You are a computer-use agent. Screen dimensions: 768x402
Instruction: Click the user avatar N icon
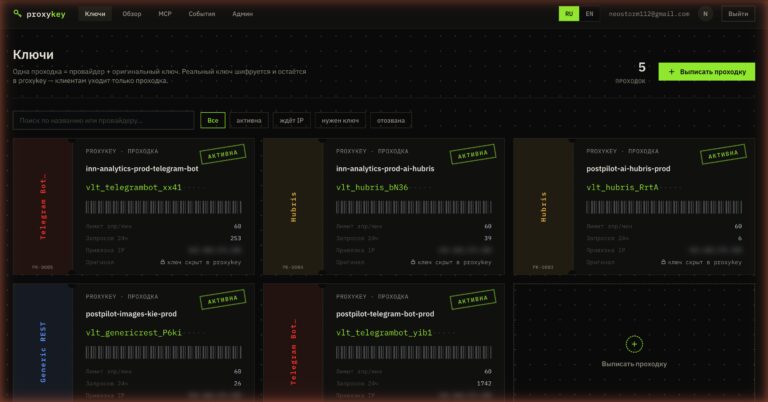click(705, 14)
